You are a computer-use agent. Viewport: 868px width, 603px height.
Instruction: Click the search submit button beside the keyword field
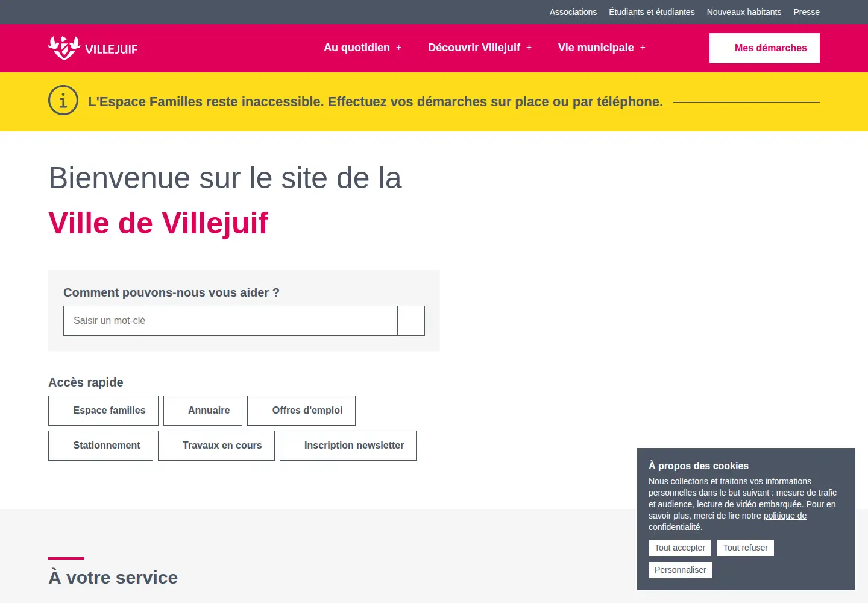tap(411, 321)
